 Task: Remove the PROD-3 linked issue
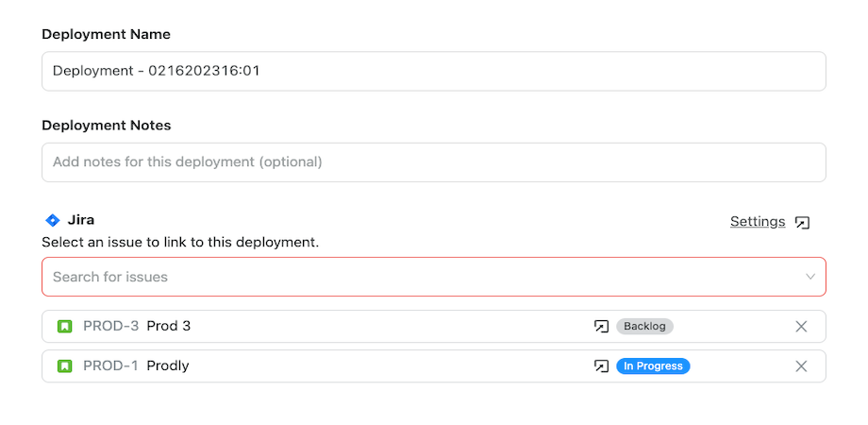click(801, 327)
